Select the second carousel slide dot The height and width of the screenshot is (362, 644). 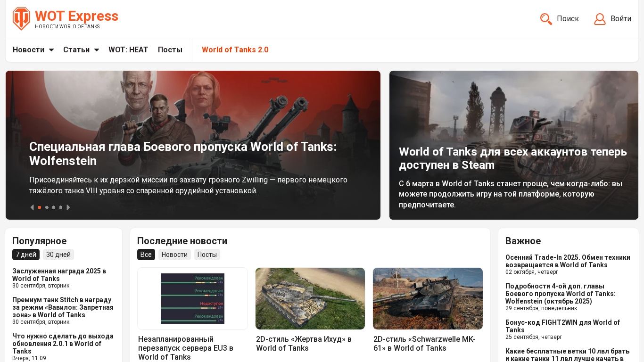[x=47, y=207]
